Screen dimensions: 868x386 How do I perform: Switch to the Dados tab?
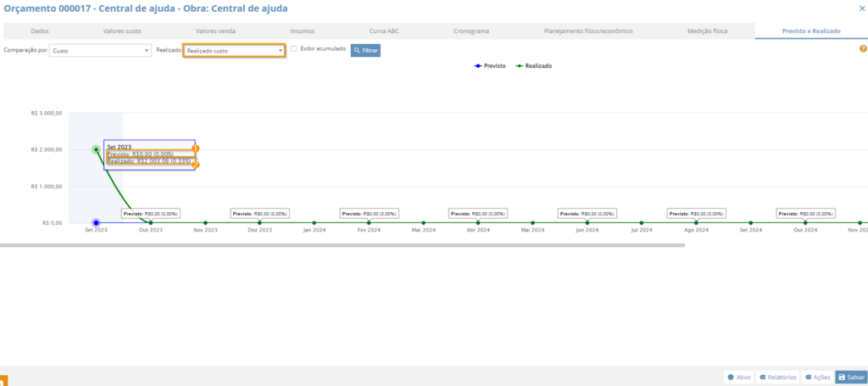pyautogui.click(x=40, y=31)
